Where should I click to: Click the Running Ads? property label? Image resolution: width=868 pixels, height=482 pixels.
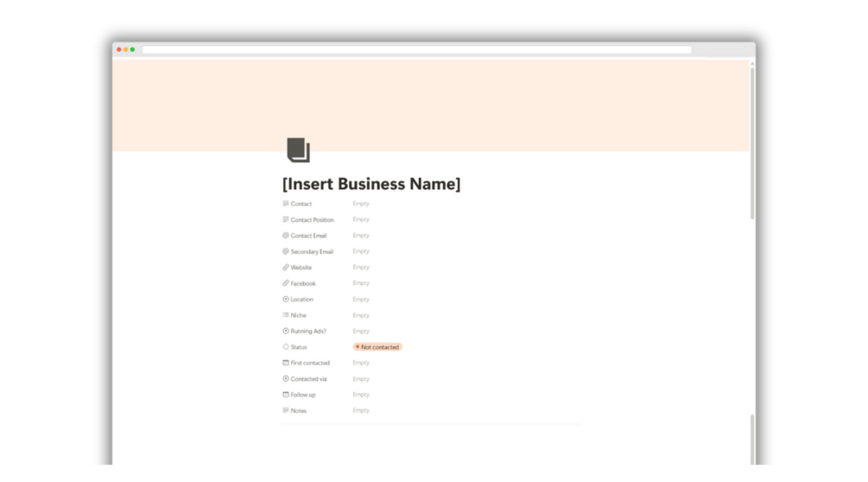point(308,331)
